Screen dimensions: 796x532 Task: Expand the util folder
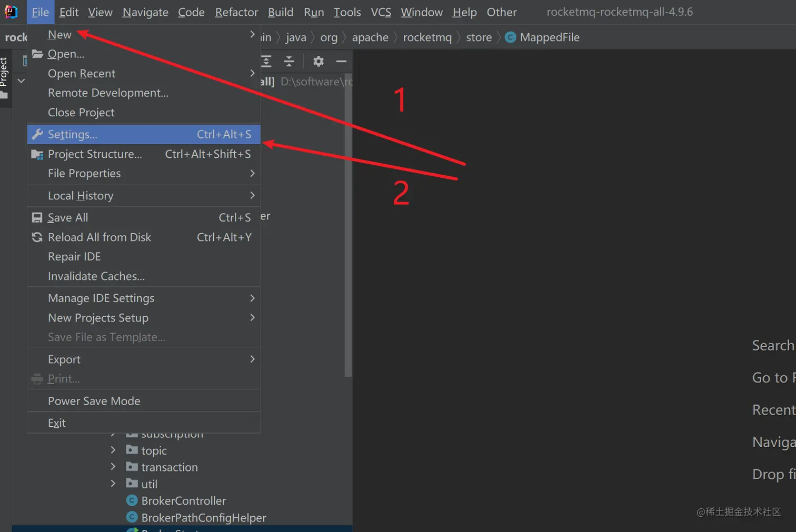tap(113, 484)
